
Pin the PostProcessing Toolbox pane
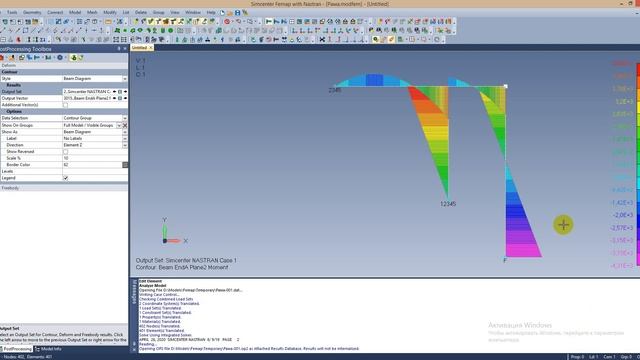(x=119, y=49)
